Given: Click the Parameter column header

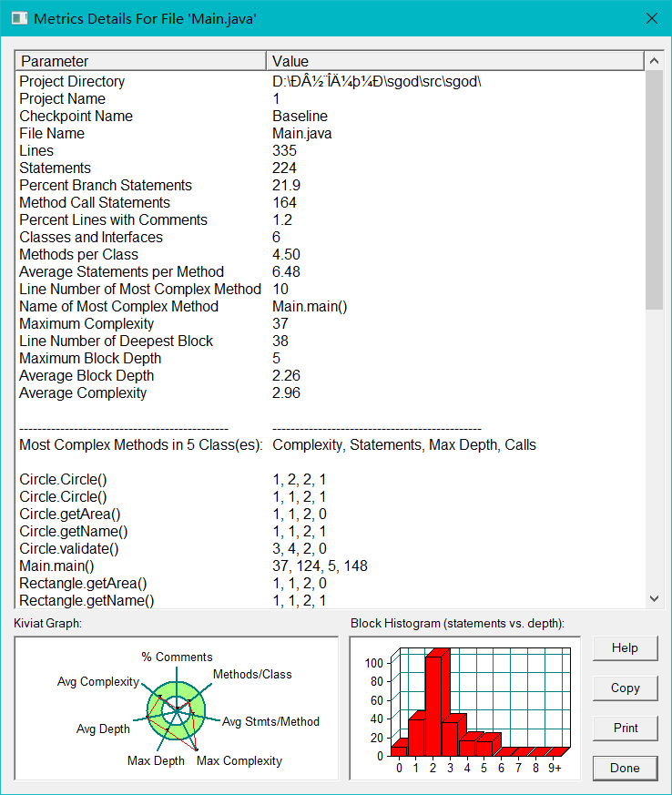Looking at the screenshot, I should [x=140, y=61].
